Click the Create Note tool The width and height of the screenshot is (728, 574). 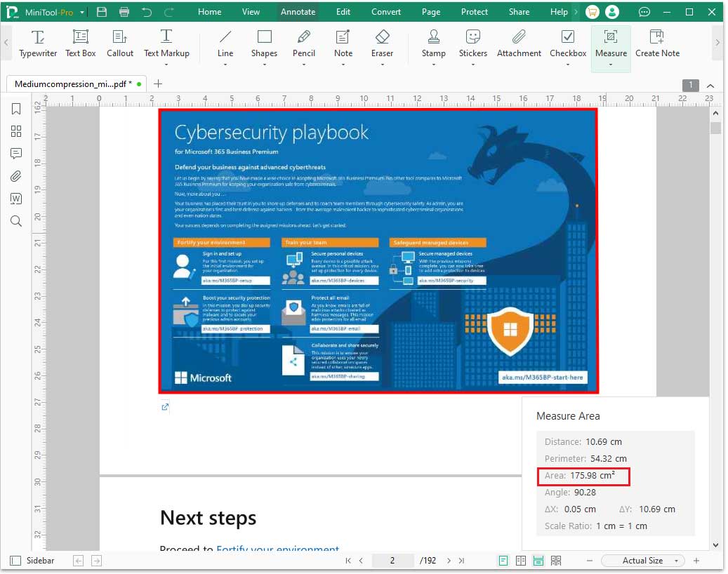[x=657, y=44]
